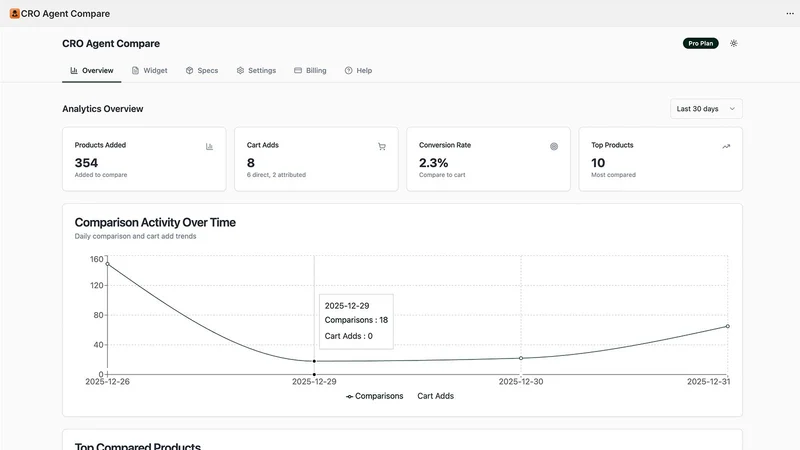
Task: Click the question mark icon on the Help tab
Action: [x=348, y=70]
